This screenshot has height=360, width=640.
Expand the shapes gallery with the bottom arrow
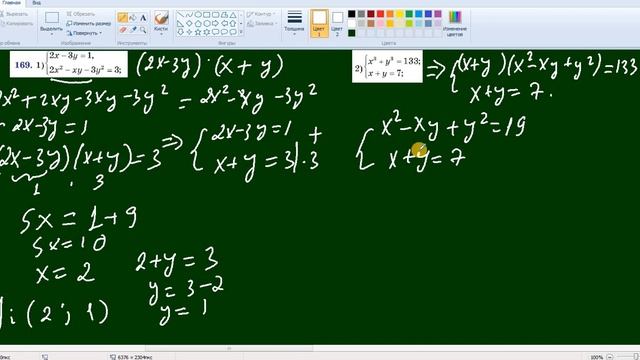(241, 32)
